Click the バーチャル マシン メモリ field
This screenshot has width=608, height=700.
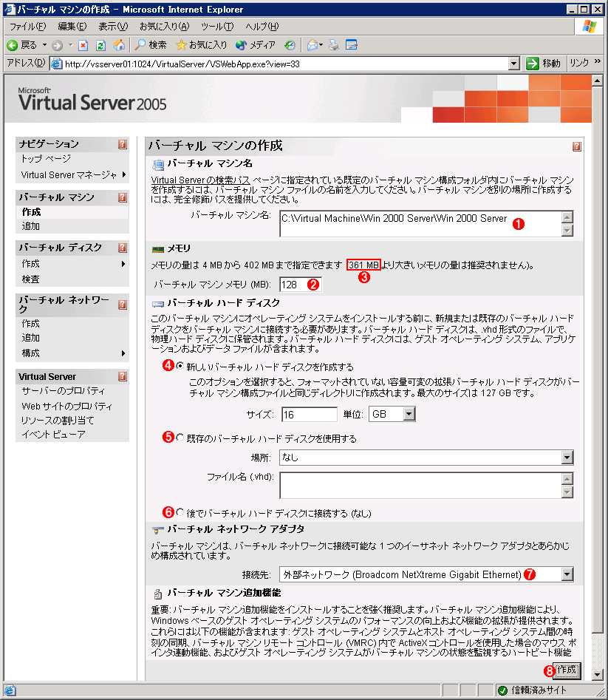point(300,285)
